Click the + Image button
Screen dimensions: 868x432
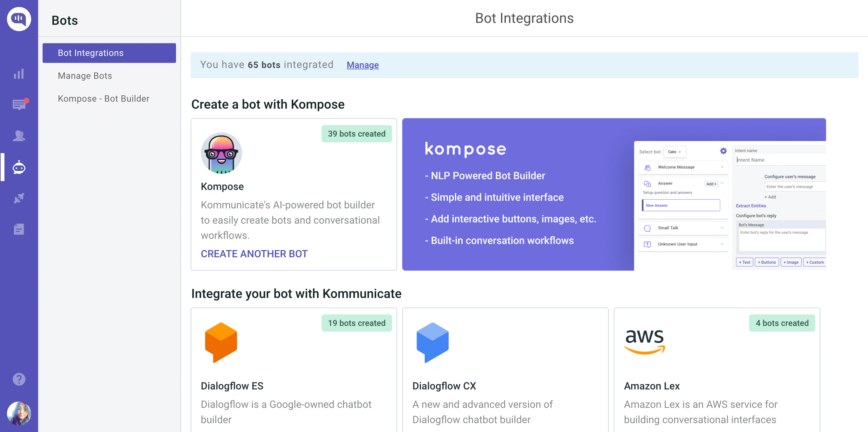791,262
